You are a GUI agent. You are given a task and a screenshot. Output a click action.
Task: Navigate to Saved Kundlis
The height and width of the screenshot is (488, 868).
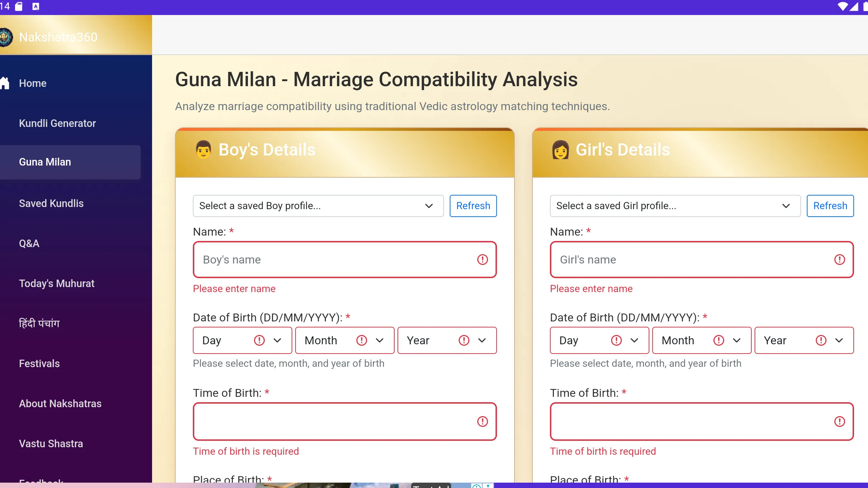tap(51, 203)
